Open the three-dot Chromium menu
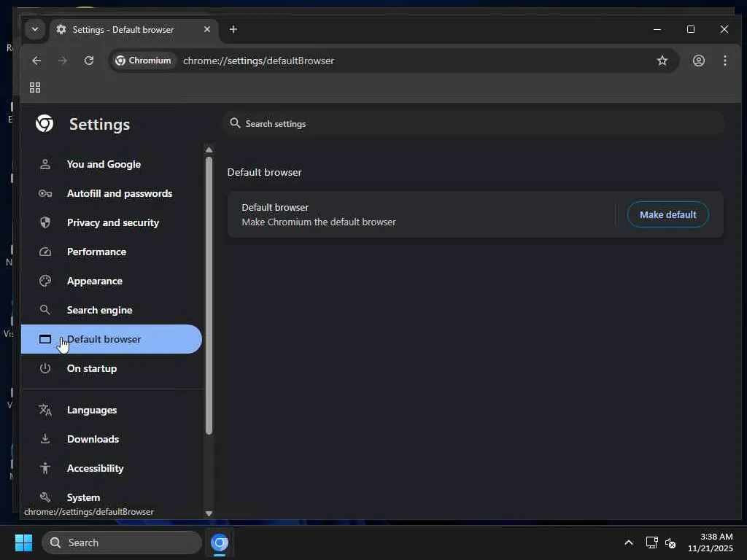 click(724, 61)
